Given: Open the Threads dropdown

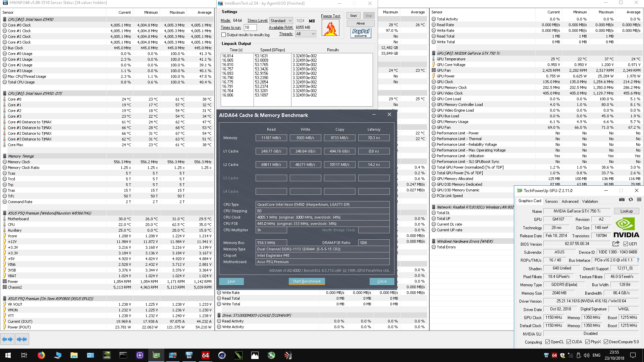Looking at the screenshot, I should [306, 34].
